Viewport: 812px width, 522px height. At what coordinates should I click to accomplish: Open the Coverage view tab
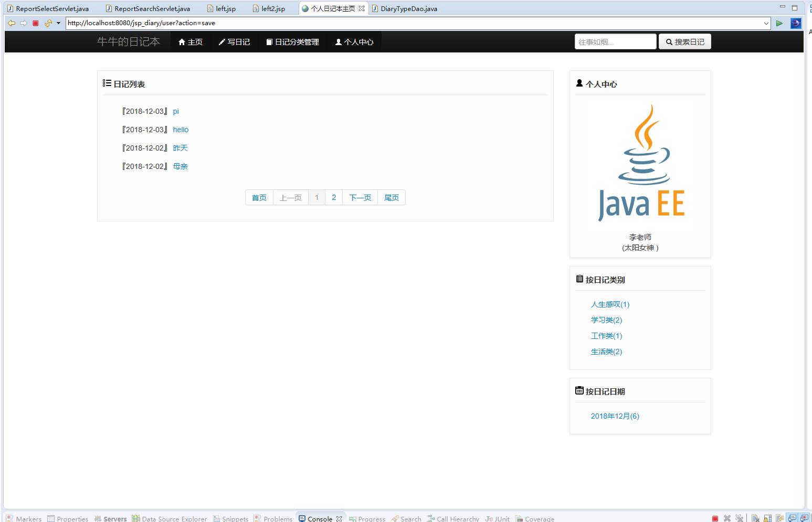[x=535, y=518]
